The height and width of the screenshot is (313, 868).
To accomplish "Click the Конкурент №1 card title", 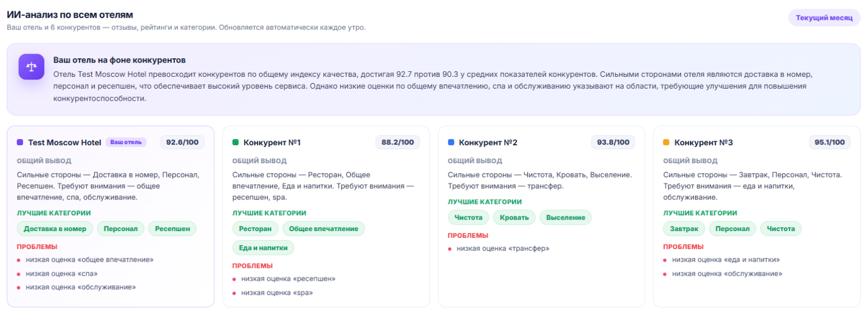I will click(272, 142).
